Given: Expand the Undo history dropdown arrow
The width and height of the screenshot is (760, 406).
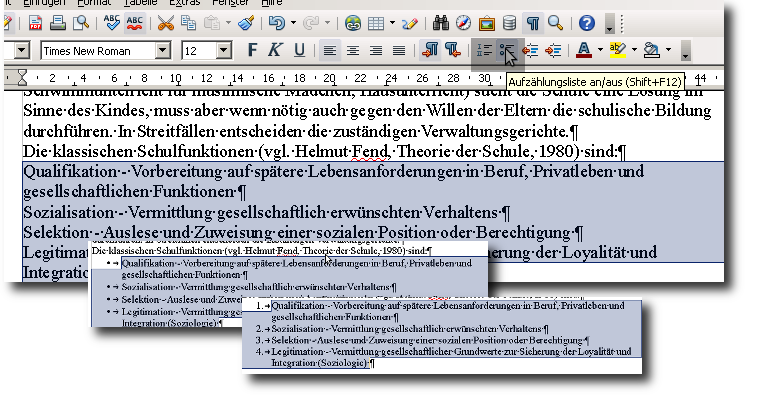Looking at the screenshot, I should [292, 23].
